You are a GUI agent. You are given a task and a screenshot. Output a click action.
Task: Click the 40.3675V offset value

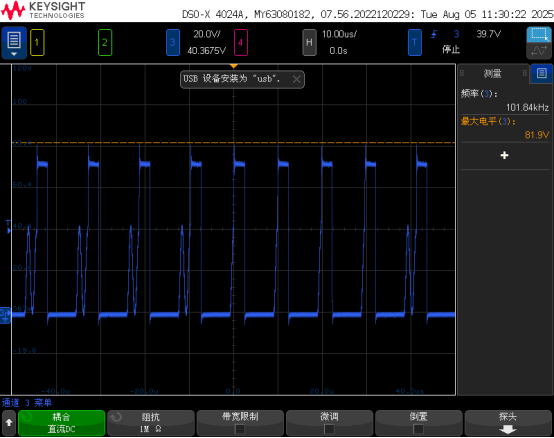click(207, 51)
